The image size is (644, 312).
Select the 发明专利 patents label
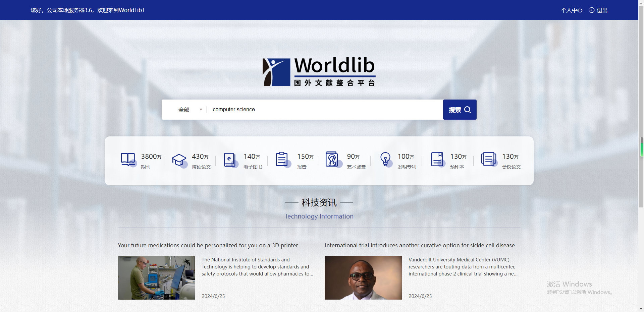coord(407,167)
